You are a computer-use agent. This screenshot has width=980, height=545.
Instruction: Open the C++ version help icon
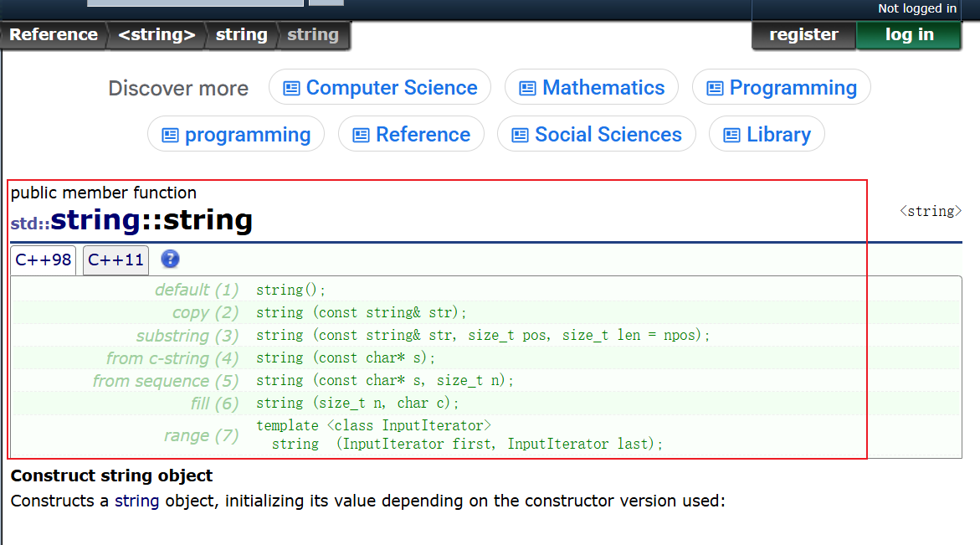[170, 259]
